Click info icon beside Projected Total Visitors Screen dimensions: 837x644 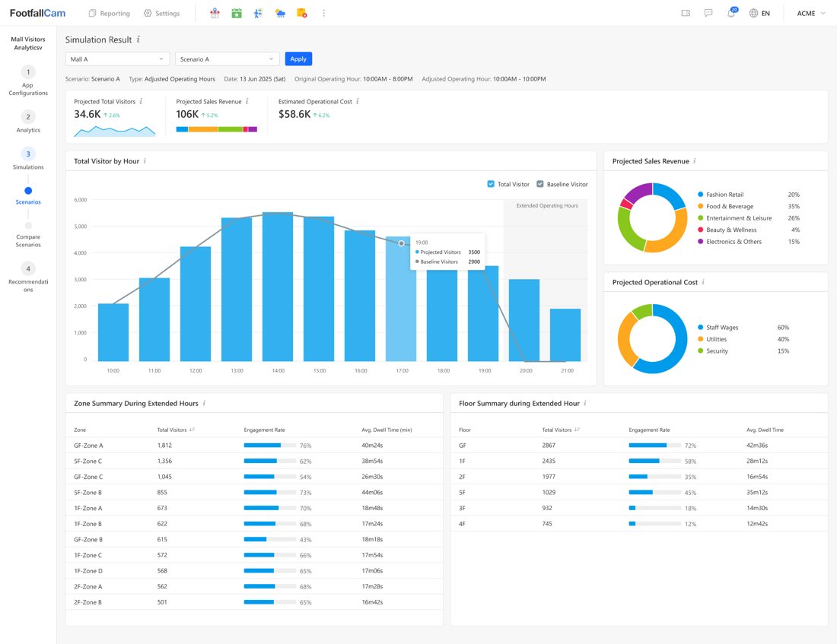click(141, 101)
